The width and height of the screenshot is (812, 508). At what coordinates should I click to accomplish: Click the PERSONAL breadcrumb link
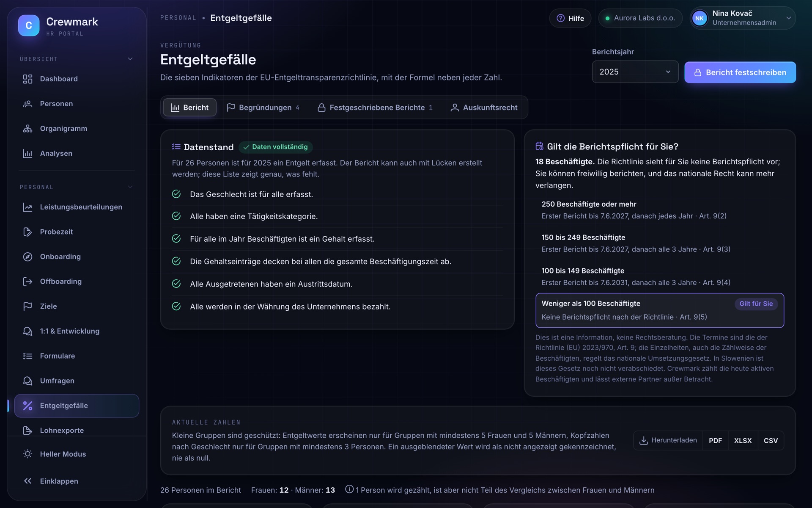point(178,18)
